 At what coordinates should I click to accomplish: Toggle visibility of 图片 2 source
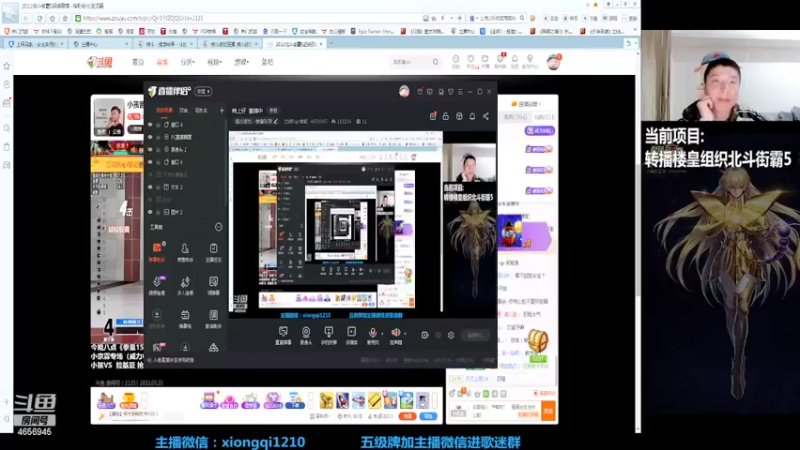[x=150, y=212]
